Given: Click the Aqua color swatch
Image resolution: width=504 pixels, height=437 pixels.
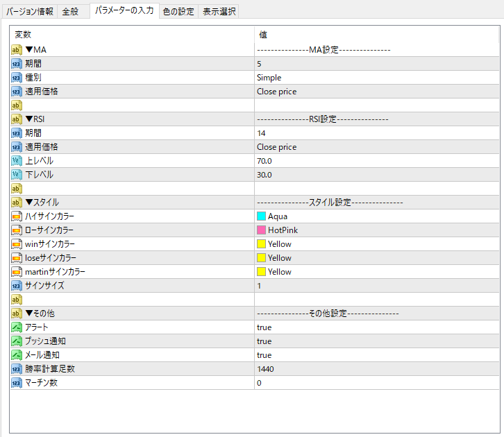Looking at the screenshot, I should click(261, 216).
